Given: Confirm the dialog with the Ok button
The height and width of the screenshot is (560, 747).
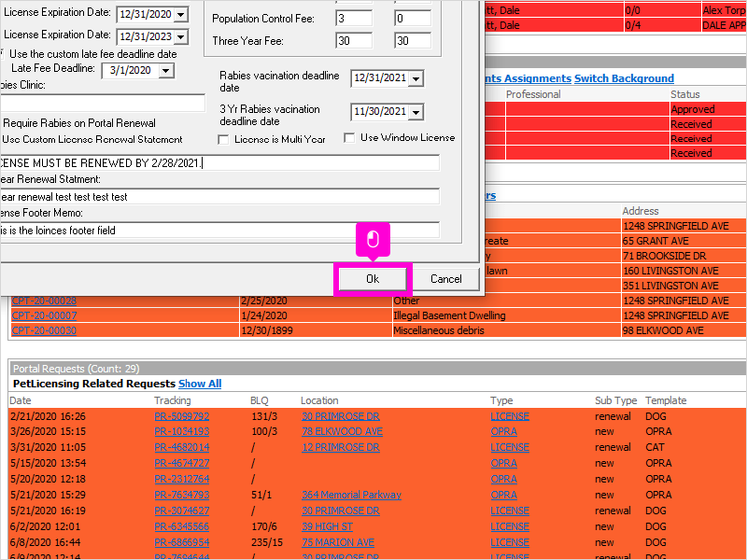Looking at the screenshot, I should click(x=373, y=279).
